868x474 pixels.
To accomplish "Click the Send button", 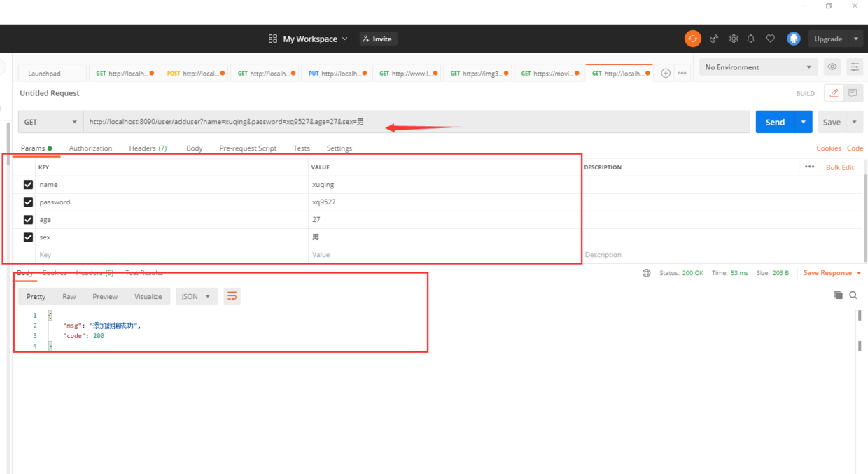I will 775,122.
